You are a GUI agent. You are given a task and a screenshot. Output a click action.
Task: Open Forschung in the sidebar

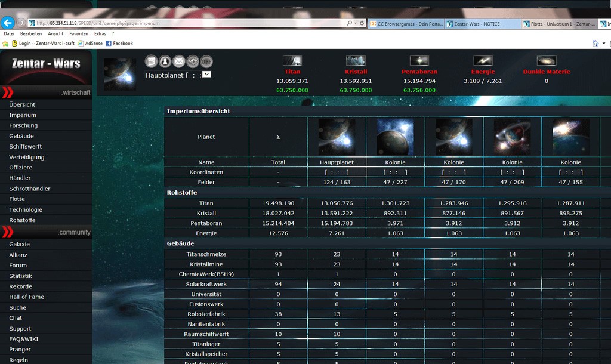(23, 125)
